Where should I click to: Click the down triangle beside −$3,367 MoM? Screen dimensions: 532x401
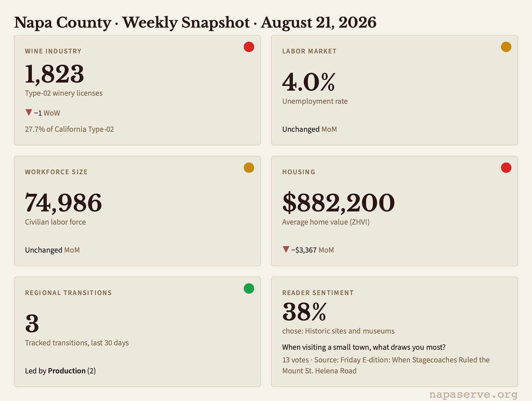[x=286, y=249]
